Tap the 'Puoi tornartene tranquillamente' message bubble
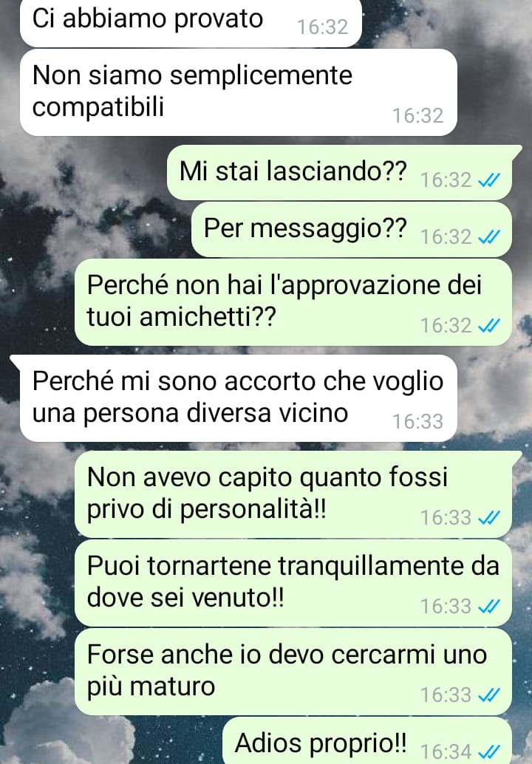Viewport: 532px width, 764px height. pyautogui.click(x=293, y=583)
